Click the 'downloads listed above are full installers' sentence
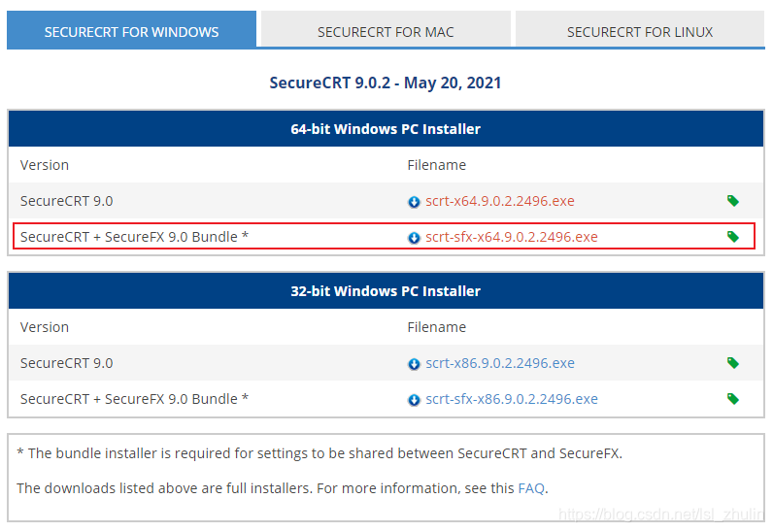This screenshot has height=532, width=773. pos(165,488)
